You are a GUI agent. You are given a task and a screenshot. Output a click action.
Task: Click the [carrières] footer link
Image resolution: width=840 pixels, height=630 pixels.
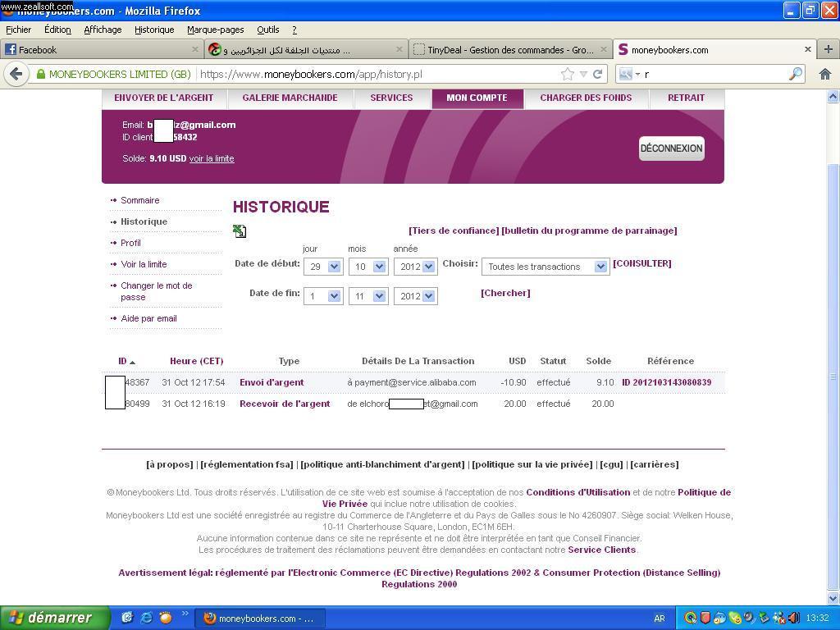(x=654, y=464)
